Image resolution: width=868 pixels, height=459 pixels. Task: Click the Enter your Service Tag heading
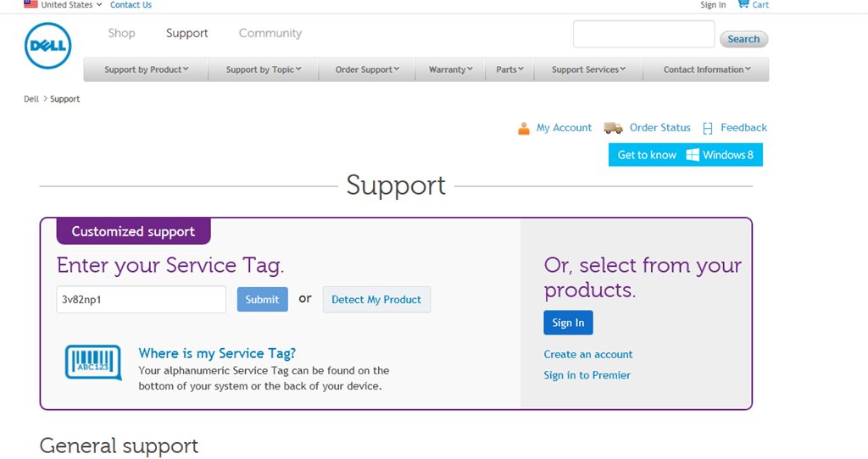point(170,266)
